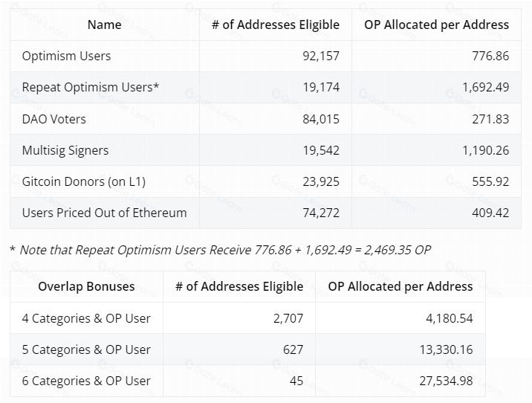The width and height of the screenshot is (532, 403).
Task: Select the 84,015 addresses cell
Action: pyautogui.click(x=317, y=119)
